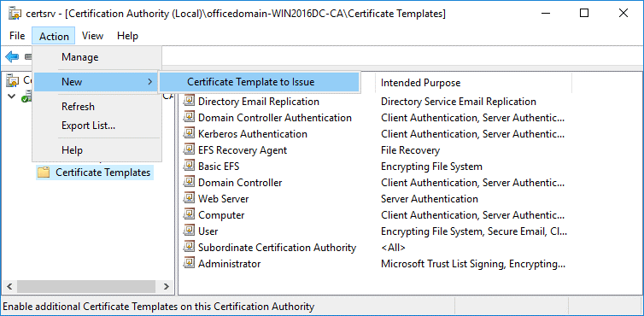Viewport: 644px width, 316px height.
Task: Select Computer template name
Action: click(x=221, y=215)
